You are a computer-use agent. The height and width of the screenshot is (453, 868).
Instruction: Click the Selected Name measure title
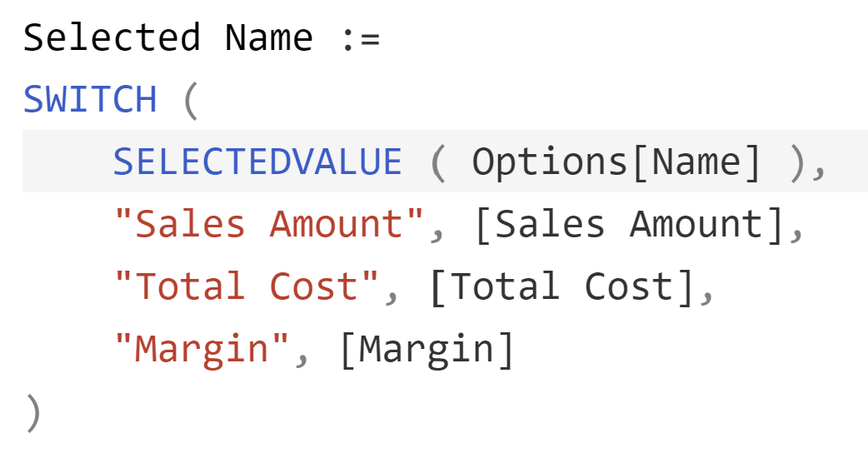coord(168,37)
